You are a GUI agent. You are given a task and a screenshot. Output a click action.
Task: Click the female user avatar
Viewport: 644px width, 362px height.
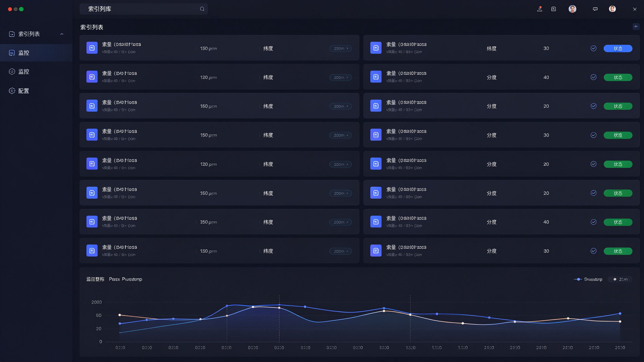coord(612,9)
